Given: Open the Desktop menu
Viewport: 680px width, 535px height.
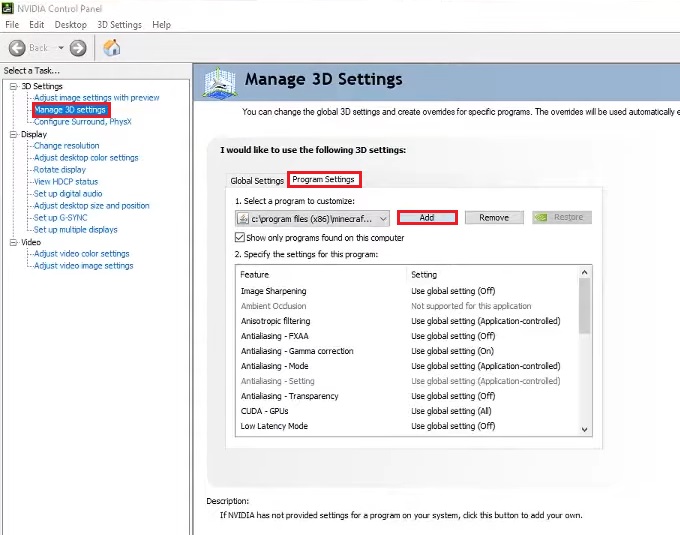Looking at the screenshot, I should point(70,24).
